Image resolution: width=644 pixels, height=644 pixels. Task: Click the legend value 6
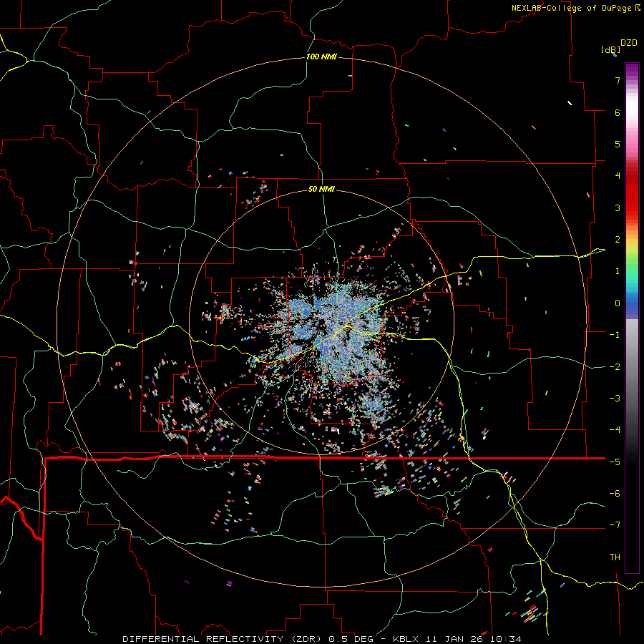618,112
